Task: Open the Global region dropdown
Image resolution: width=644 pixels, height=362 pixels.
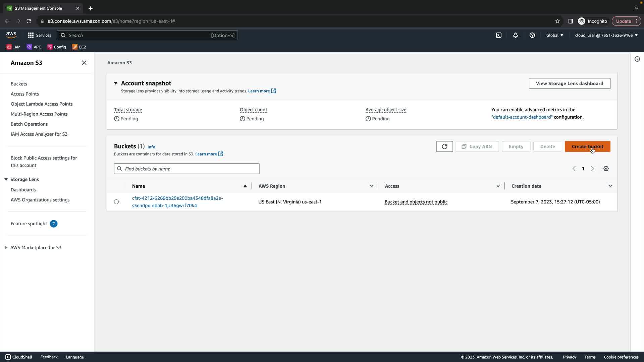Action: tap(555, 35)
